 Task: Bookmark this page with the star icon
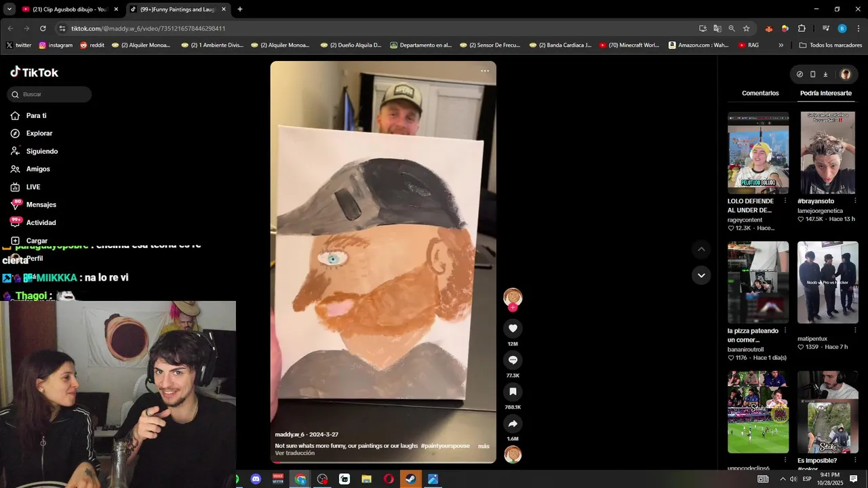click(x=746, y=28)
